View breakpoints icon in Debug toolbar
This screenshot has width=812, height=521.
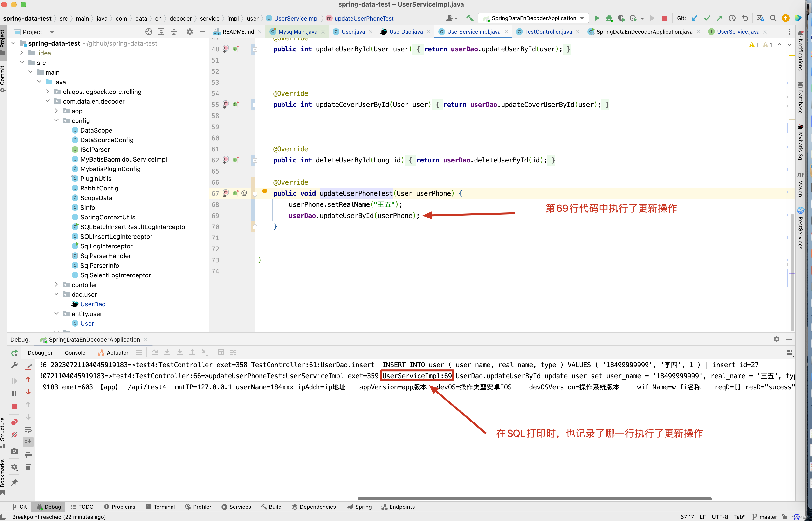point(14,422)
